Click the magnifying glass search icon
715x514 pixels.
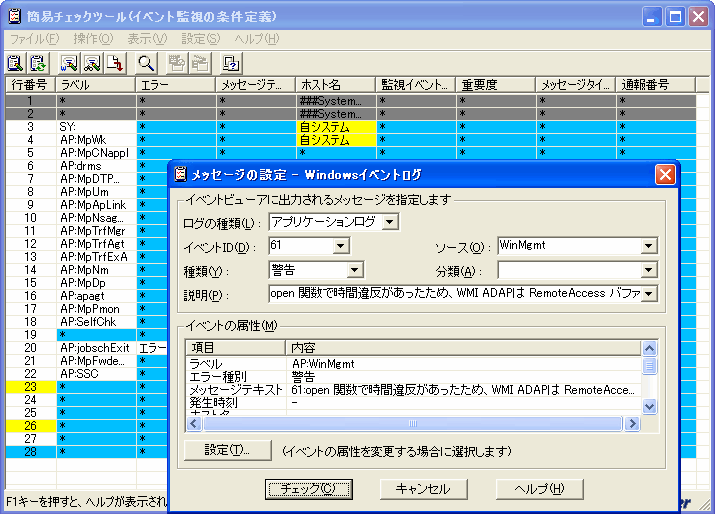[x=145, y=64]
